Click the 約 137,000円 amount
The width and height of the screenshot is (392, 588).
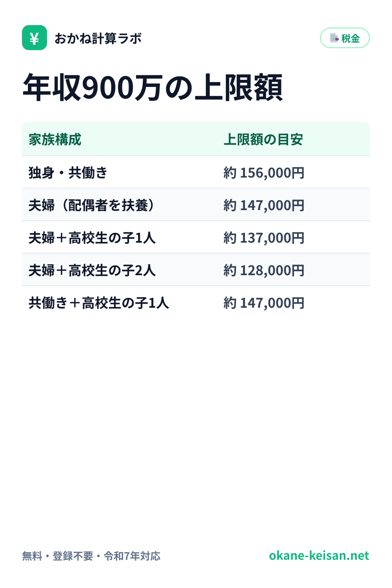coord(264,238)
